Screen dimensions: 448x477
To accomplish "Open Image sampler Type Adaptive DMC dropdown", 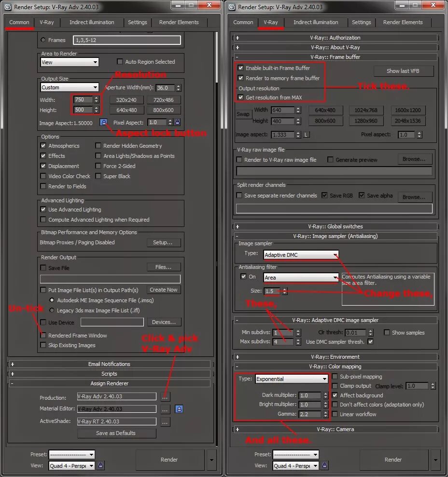I will (301, 254).
